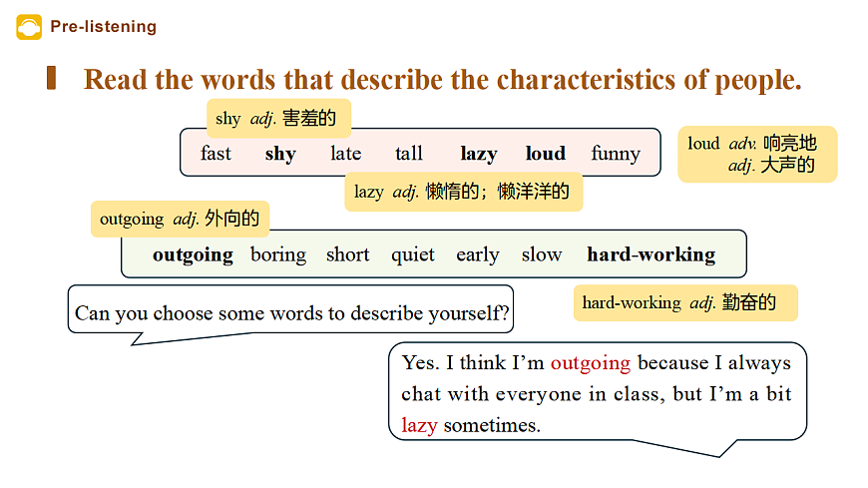Click the bold word 'hard-working' in the lower word box
Image resolution: width=868 pixels, height=488 pixels.
(x=651, y=254)
